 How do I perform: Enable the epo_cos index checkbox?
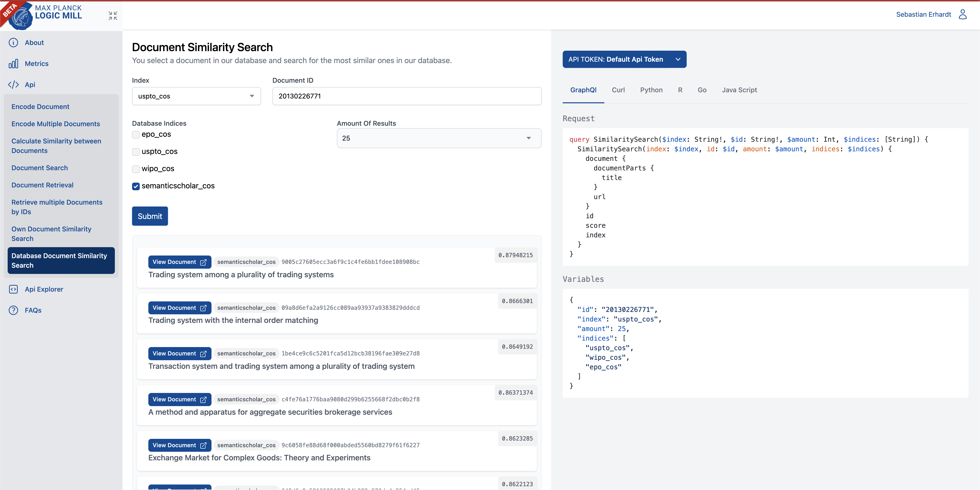click(136, 135)
